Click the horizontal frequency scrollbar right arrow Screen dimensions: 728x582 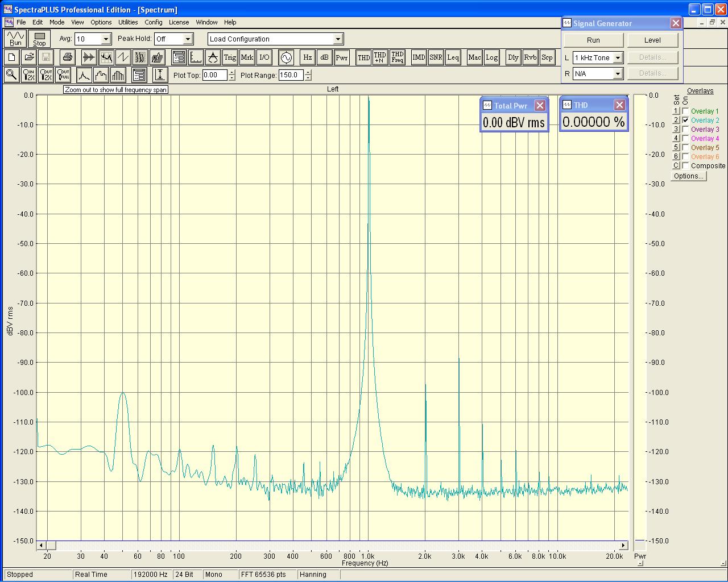coord(623,546)
